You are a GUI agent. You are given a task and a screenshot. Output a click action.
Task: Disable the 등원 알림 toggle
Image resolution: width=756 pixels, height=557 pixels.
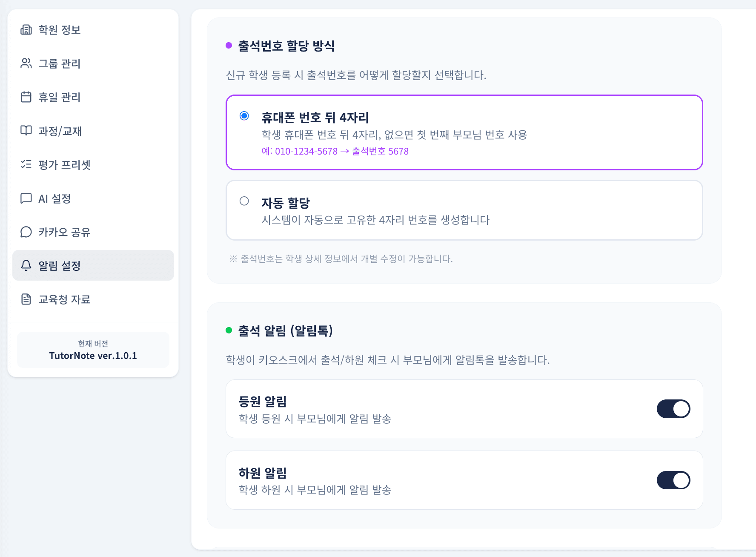673,408
